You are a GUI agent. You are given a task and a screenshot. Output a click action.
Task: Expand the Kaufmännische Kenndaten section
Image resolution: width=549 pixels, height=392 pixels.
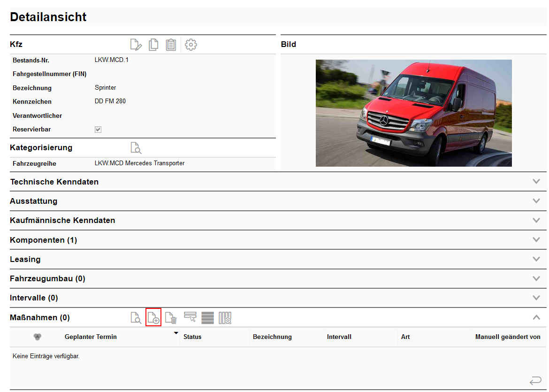pyautogui.click(x=536, y=220)
